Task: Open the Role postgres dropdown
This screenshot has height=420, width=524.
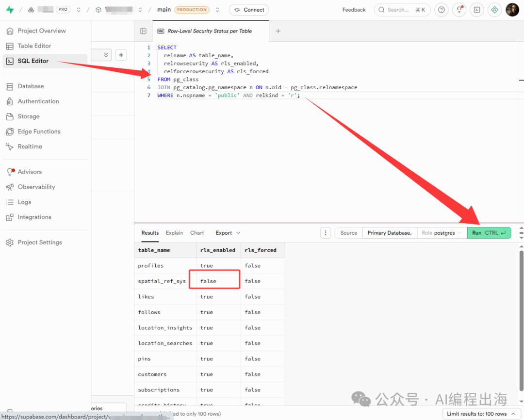Action: (x=442, y=233)
